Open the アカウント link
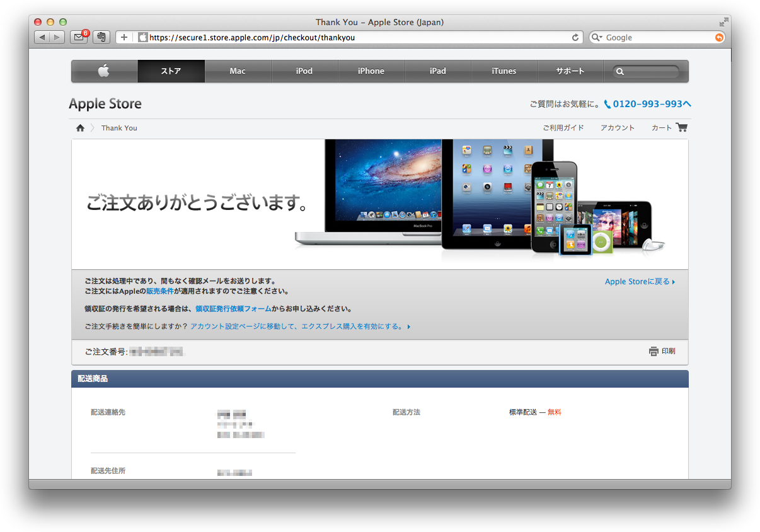Viewport: 760px width, 532px height. point(618,128)
